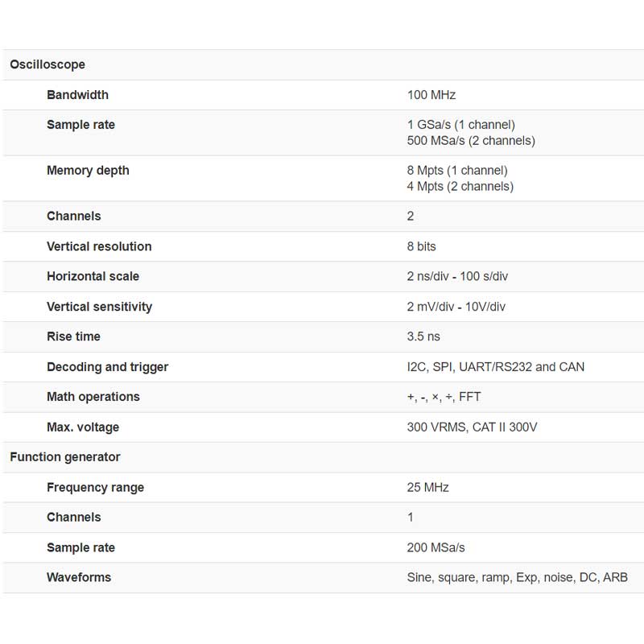
Task: Select the Oscilloscope section header
Action: [47, 64]
